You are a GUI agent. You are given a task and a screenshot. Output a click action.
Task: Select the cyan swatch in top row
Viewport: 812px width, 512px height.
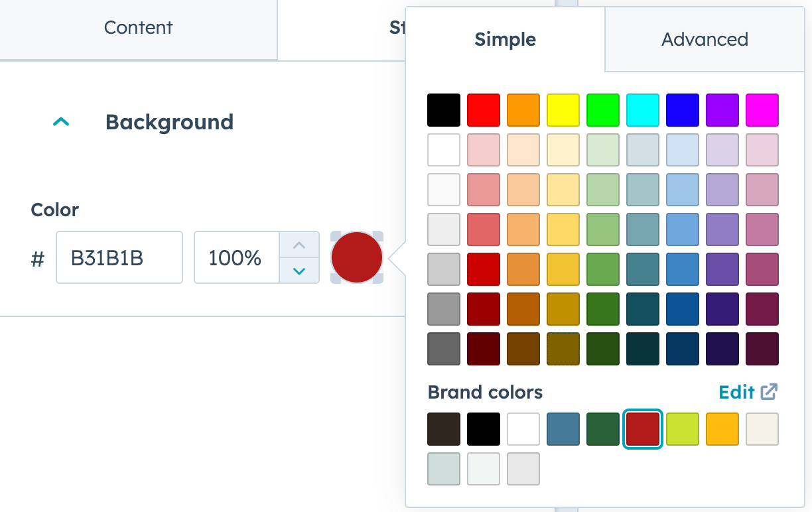click(x=643, y=110)
